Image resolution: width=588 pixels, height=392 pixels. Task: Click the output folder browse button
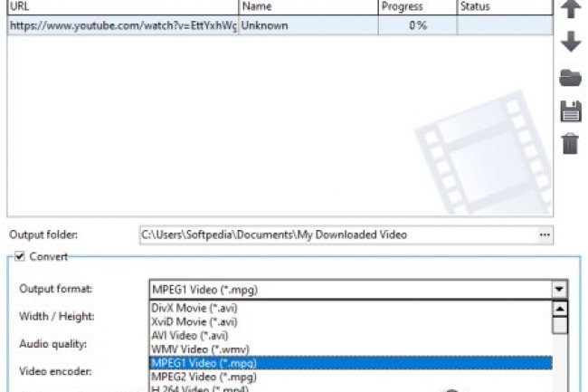(x=544, y=234)
